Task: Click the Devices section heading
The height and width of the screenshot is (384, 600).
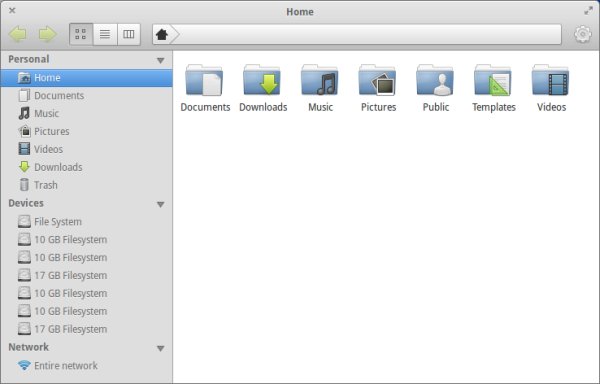Action: point(26,203)
